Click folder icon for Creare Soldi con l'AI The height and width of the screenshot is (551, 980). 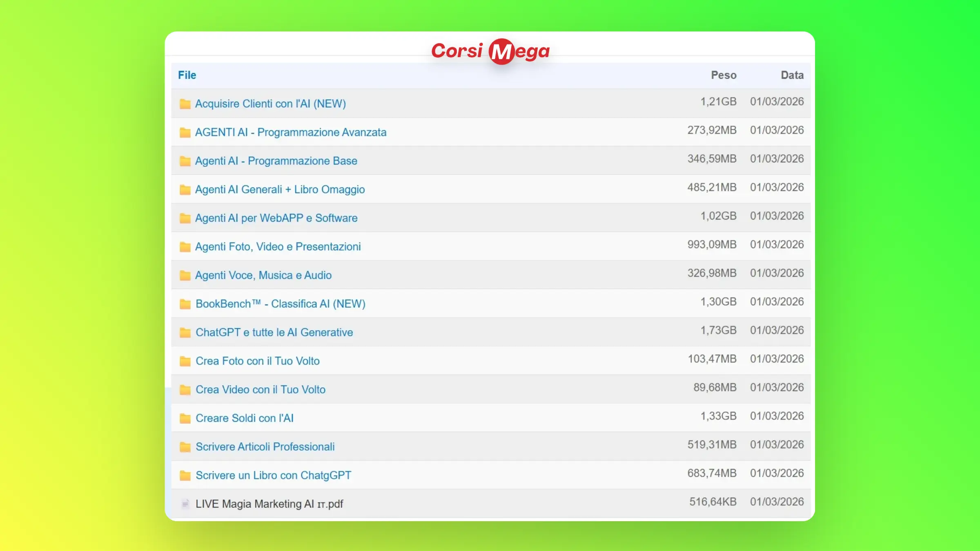coord(185,418)
